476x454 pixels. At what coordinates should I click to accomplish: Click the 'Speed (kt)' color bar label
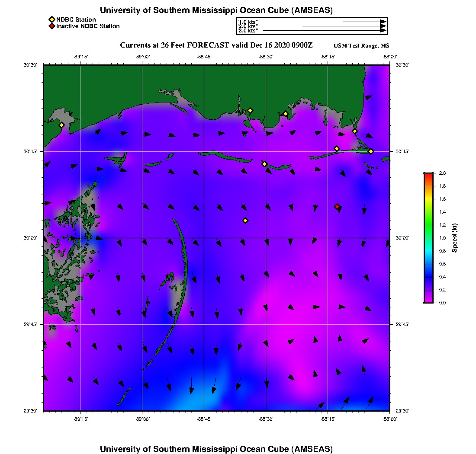tap(455, 238)
